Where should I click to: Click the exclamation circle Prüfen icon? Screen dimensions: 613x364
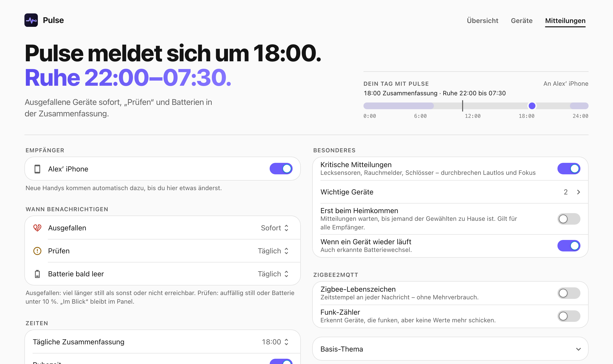tap(37, 251)
